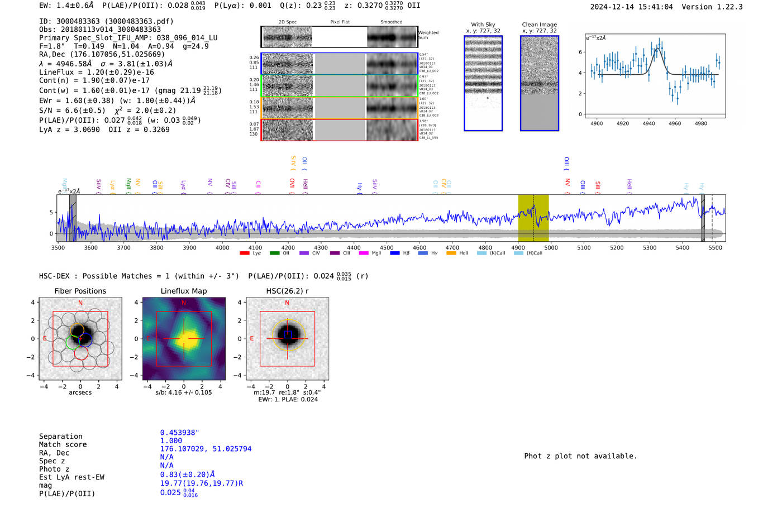Click the Separation row label
The height and width of the screenshot is (532, 782).
click(61, 437)
